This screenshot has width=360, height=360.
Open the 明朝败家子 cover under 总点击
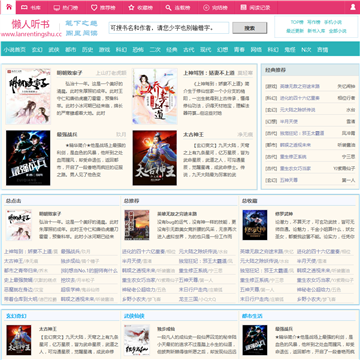pyautogui.click(x=19, y=225)
